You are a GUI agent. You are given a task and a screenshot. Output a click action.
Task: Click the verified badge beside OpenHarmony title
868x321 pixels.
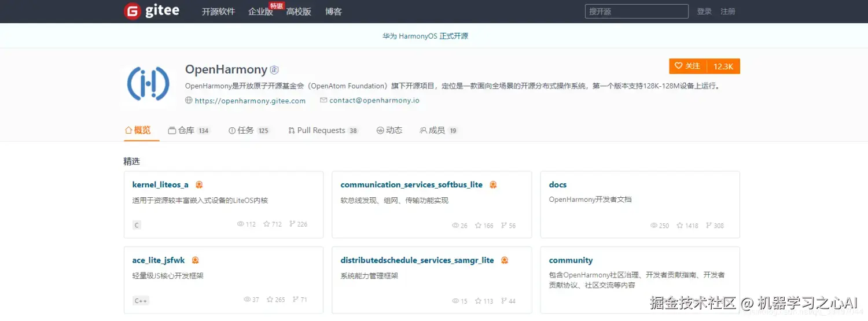(x=274, y=70)
